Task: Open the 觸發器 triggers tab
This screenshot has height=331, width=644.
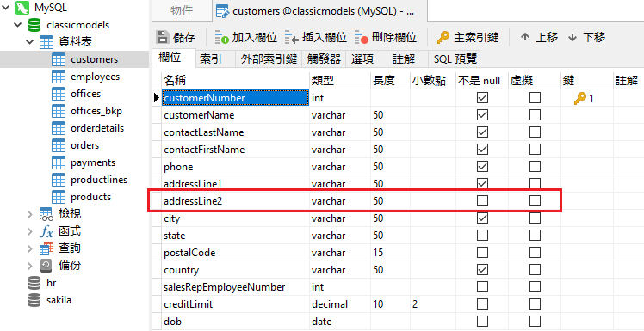Action: pos(324,59)
